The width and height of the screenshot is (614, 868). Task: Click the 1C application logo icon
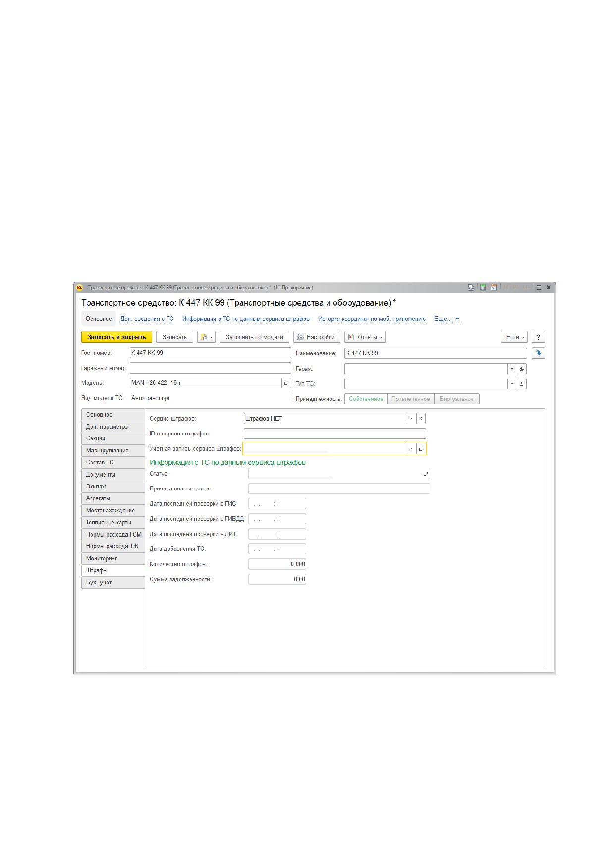[x=79, y=287]
